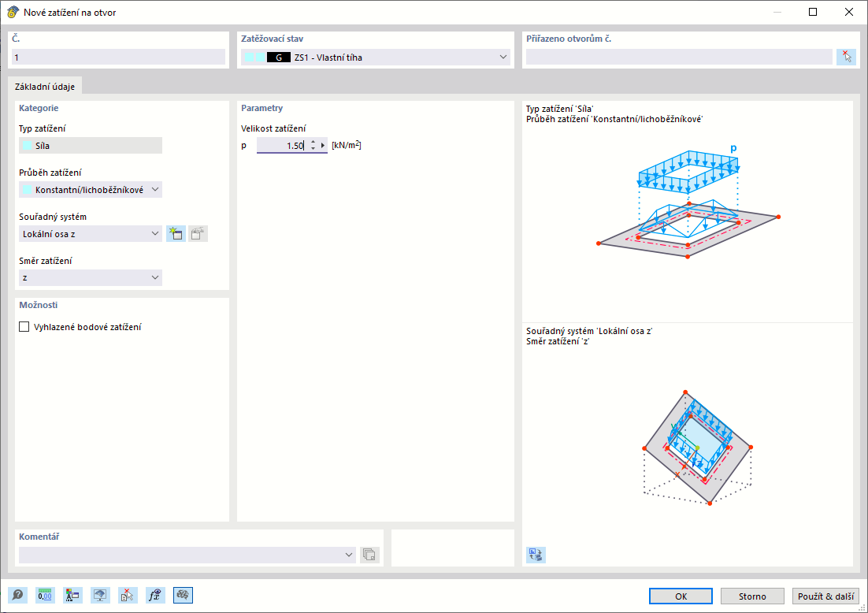Click the monitor view settings icon
868x613 pixels.
point(100,596)
